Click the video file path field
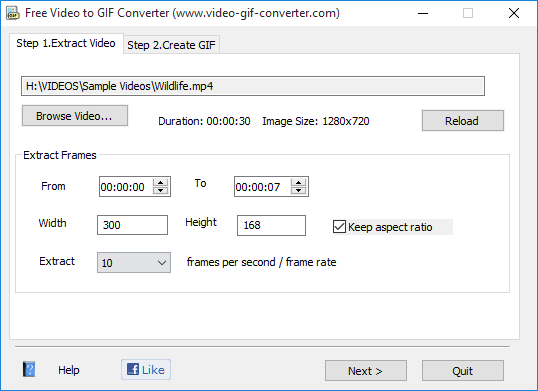538x391 pixels. [253, 86]
